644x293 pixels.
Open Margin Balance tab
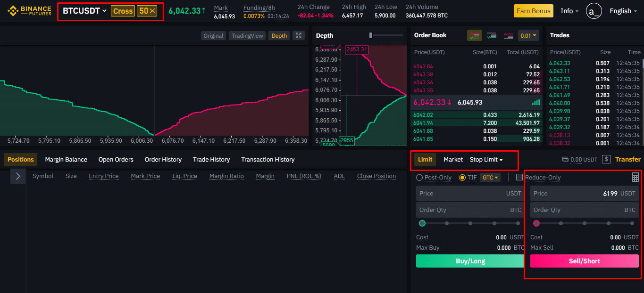coord(66,160)
